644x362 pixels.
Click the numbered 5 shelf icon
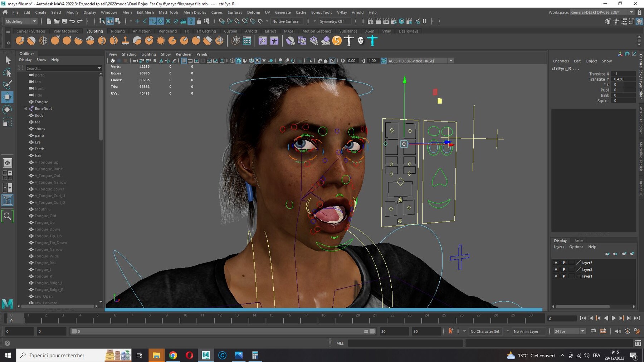coord(337,41)
